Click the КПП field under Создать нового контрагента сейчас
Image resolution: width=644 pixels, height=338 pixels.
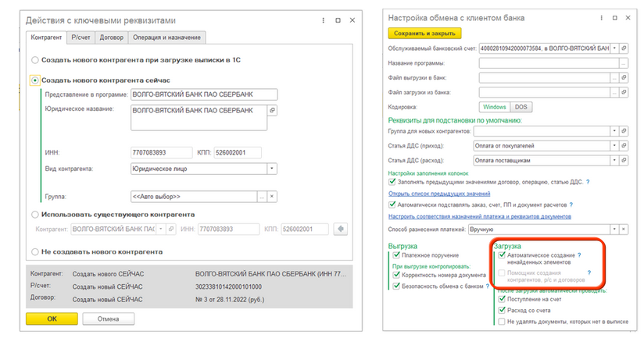click(238, 152)
